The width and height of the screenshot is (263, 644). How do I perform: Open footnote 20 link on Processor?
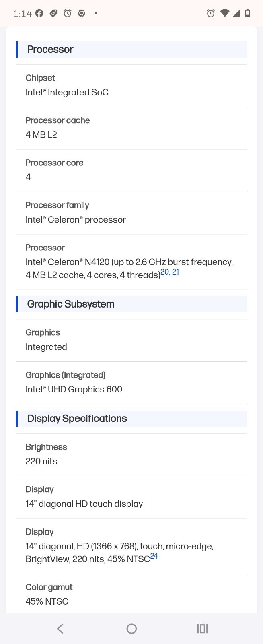[164, 272]
